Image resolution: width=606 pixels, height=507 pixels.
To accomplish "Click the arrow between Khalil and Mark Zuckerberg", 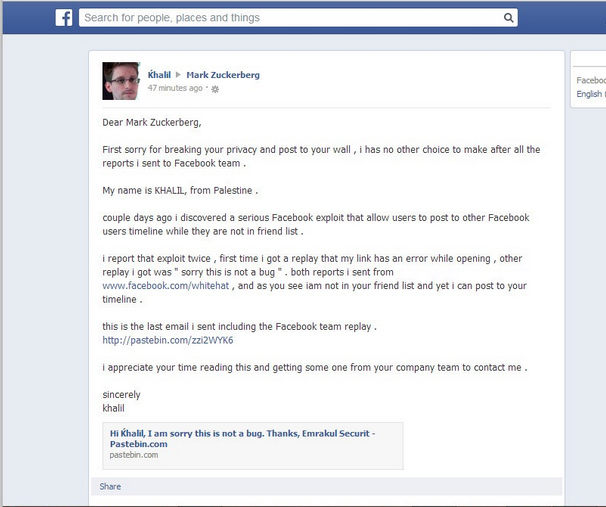I will (x=178, y=75).
